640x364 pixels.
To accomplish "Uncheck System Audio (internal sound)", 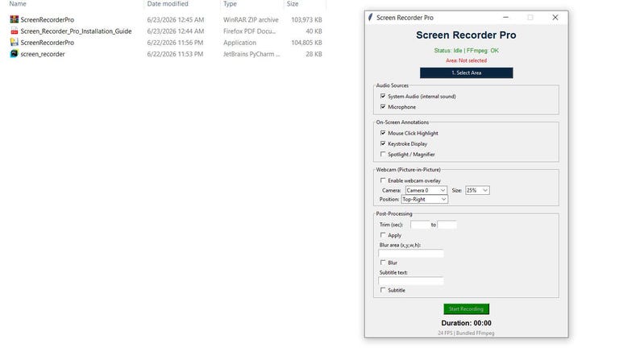I will coord(383,96).
